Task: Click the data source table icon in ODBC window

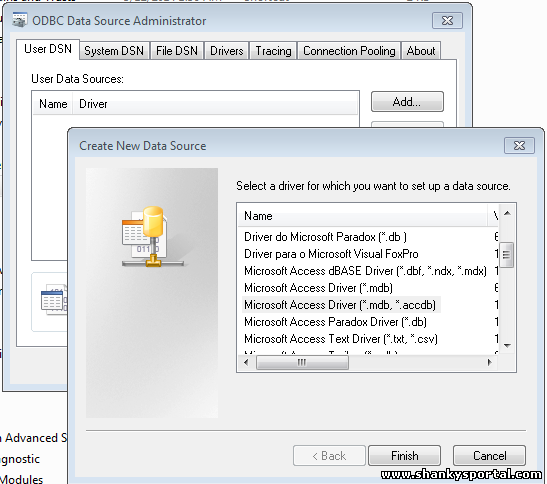Action: (54, 300)
